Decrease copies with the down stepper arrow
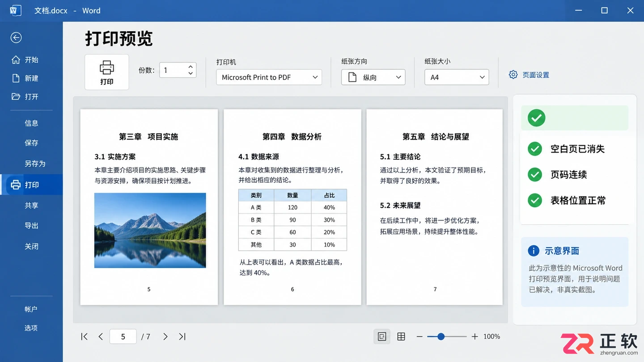 click(x=191, y=73)
